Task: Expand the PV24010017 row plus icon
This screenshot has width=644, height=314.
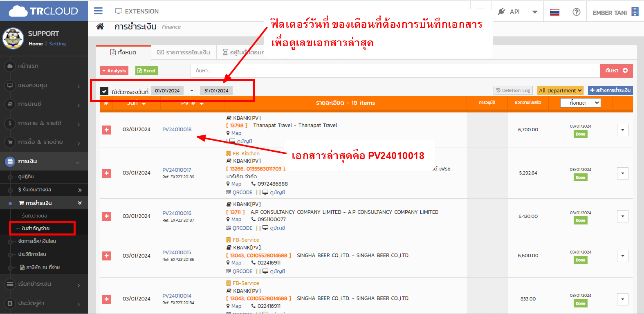Action: pos(107,173)
